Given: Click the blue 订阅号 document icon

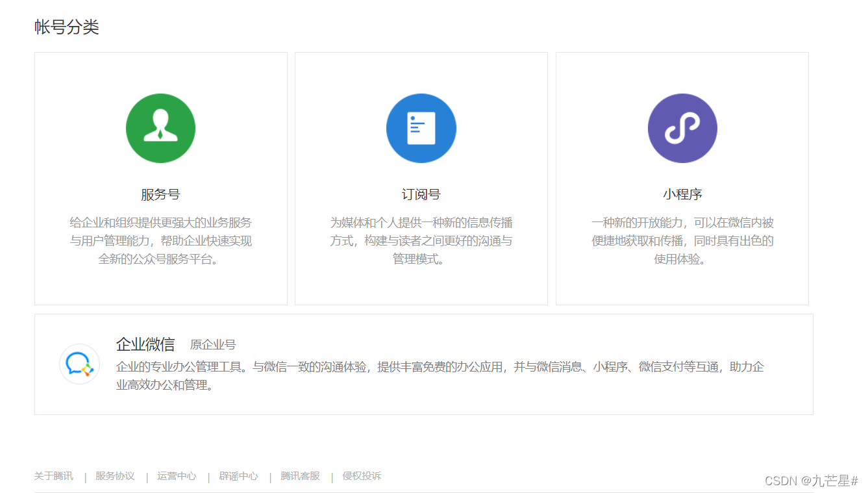Looking at the screenshot, I should (421, 129).
